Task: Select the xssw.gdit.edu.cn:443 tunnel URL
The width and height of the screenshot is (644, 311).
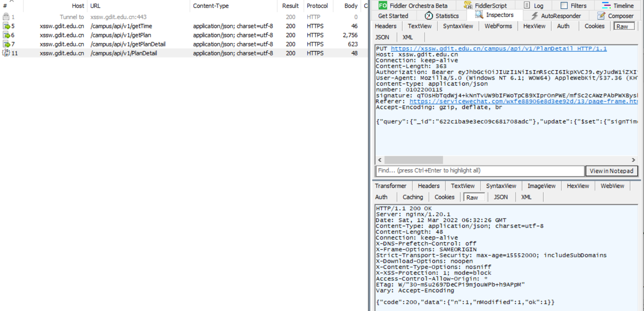Action: point(119,17)
